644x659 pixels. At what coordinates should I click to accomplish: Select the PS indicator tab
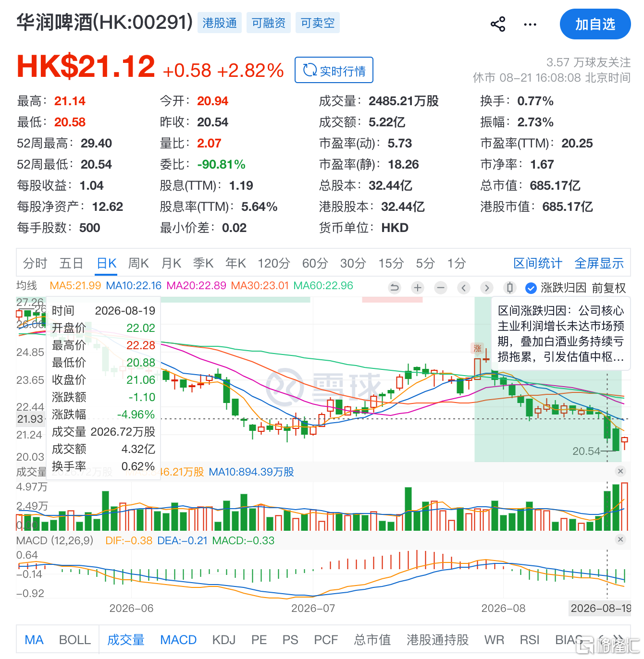[x=290, y=640]
